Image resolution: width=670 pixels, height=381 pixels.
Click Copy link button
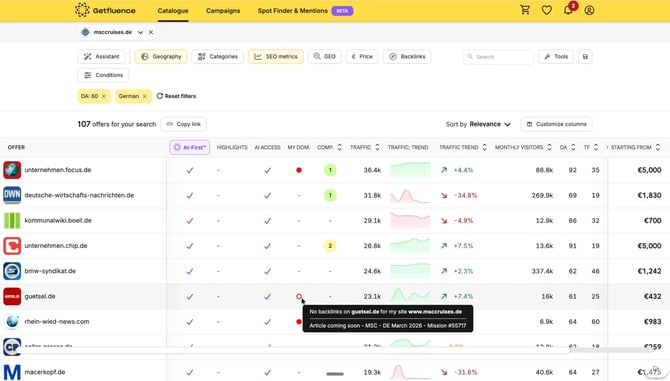184,124
